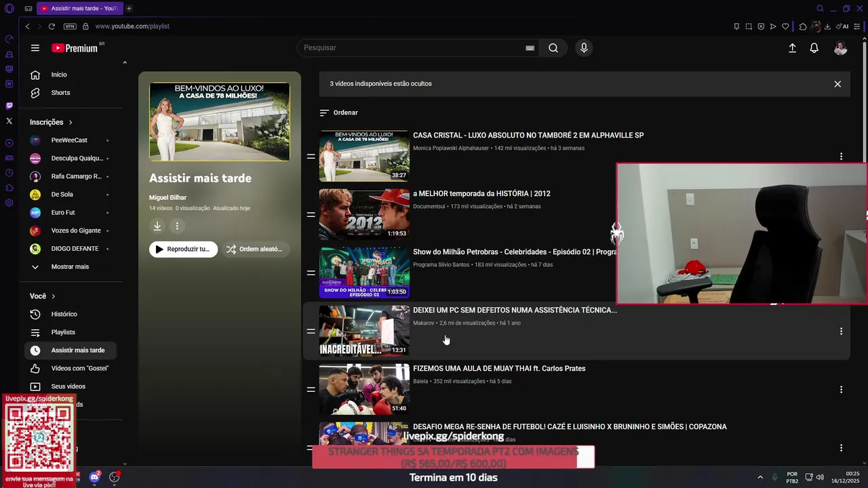Viewport: 868px width, 488px height.
Task: Open a MELHOR temporada 2012 thumbnail
Action: (x=364, y=214)
